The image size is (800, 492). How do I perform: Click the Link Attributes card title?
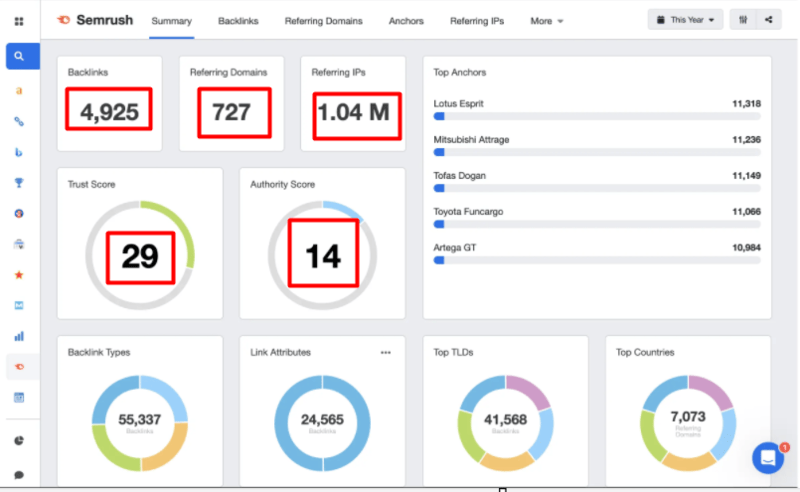click(281, 352)
